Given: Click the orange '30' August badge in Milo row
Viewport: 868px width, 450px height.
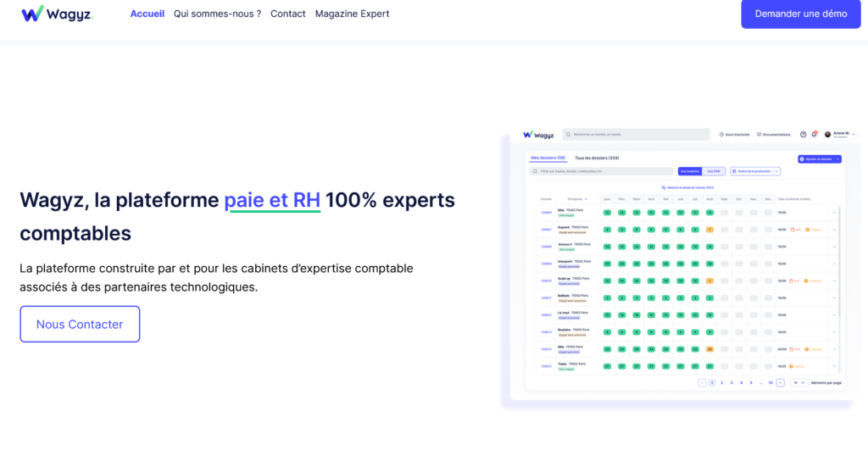Looking at the screenshot, I should click(709, 349).
